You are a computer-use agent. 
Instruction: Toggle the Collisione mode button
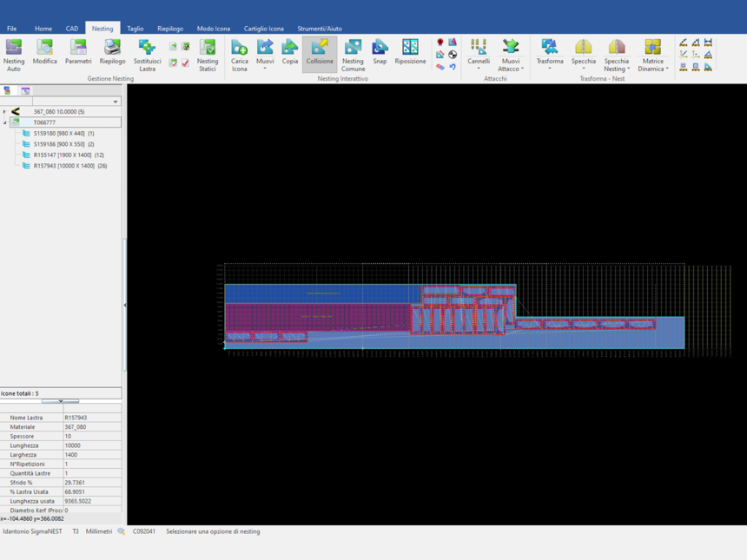(320, 54)
